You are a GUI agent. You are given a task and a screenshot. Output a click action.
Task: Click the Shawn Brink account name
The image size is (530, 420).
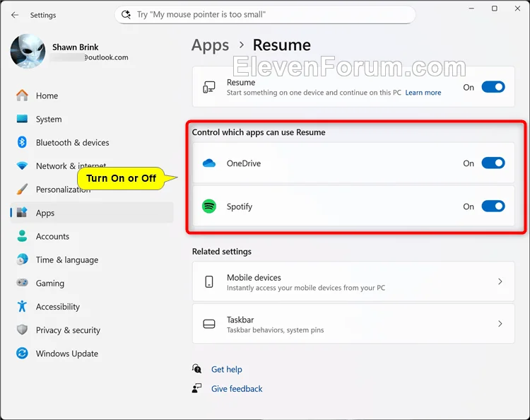pyautogui.click(x=76, y=47)
